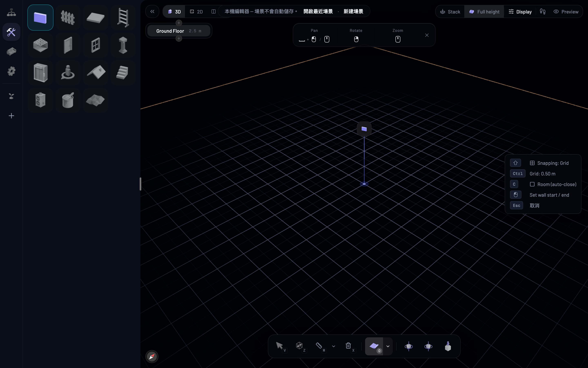This screenshot has height=368, width=588.
Task: Click the left panel resize handle
Action: pyautogui.click(x=140, y=184)
